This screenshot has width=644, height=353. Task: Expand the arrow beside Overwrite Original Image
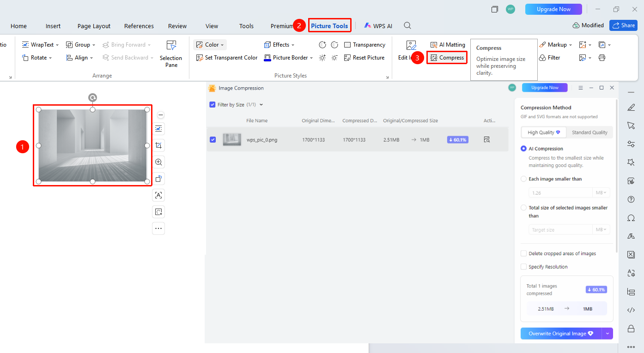pyautogui.click(x=607, y=334)
